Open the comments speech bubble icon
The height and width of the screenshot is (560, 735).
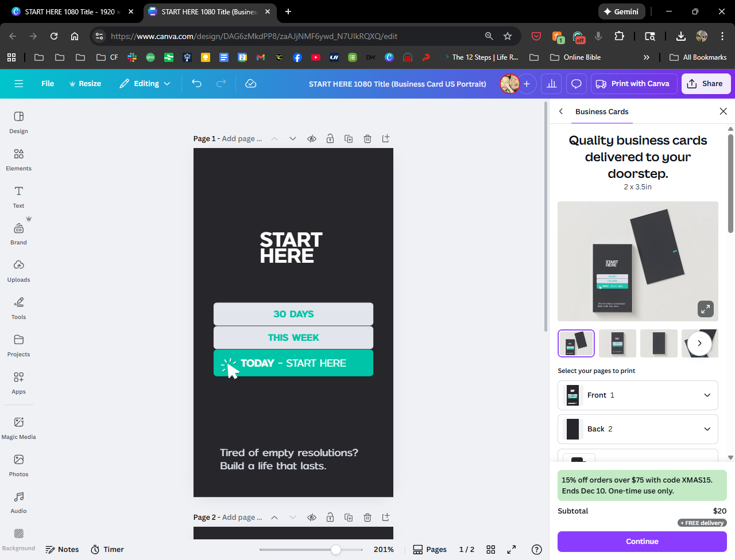click(x=576, y=84)
